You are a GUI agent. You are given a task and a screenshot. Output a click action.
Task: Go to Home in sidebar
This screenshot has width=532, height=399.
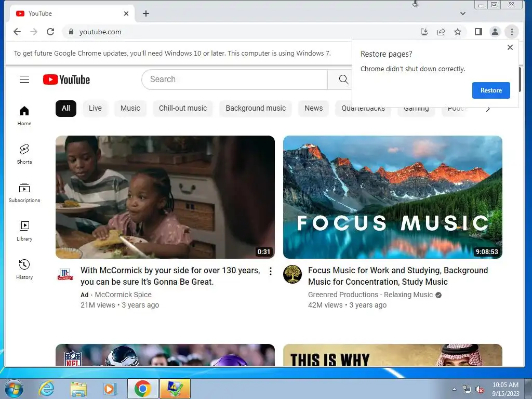point(24,115)
